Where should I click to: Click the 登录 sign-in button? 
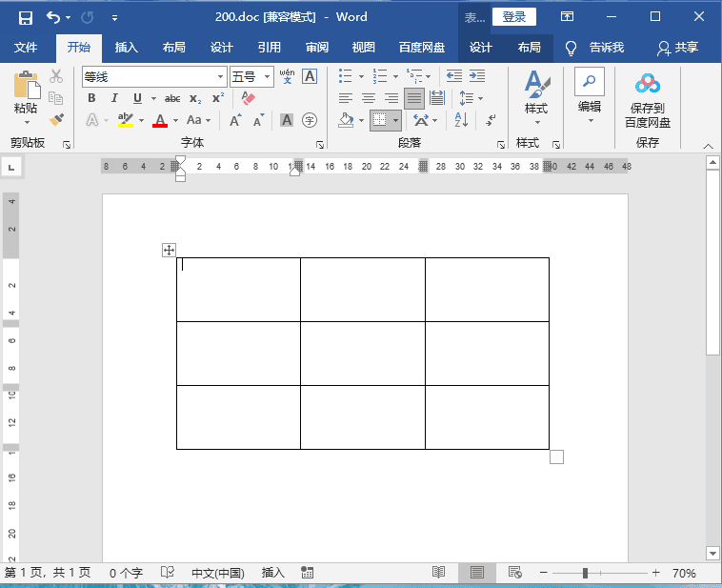click(513, 17)
